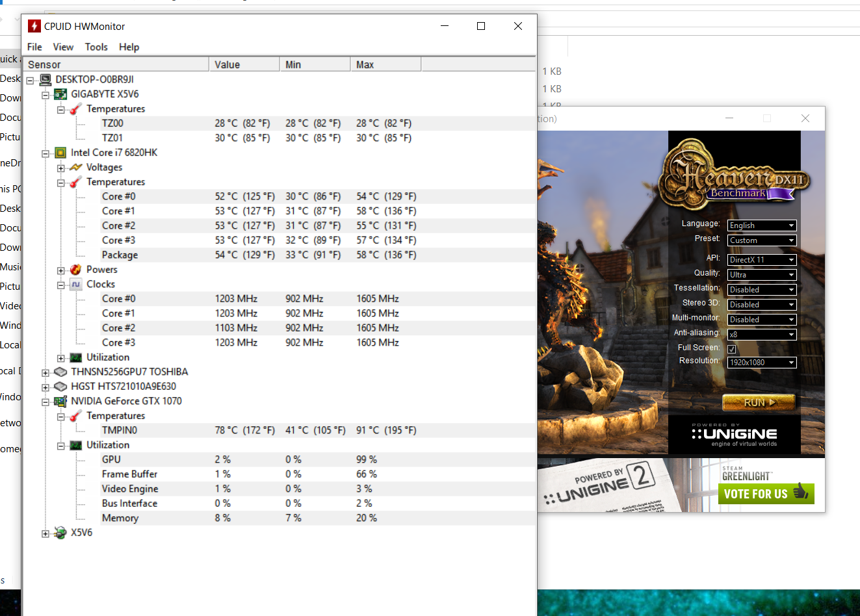Open the Multi-monitor dropdown

[762, 320]
